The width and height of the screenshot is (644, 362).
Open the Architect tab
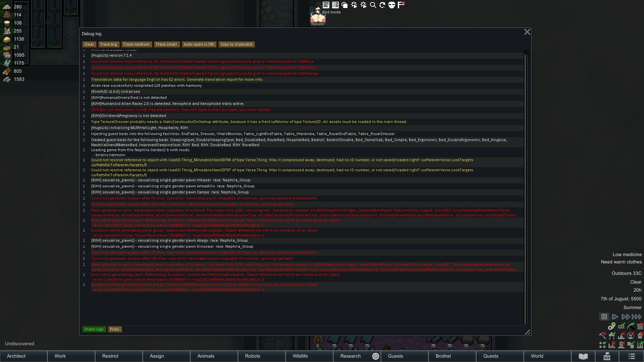click(x=23, y=356)
